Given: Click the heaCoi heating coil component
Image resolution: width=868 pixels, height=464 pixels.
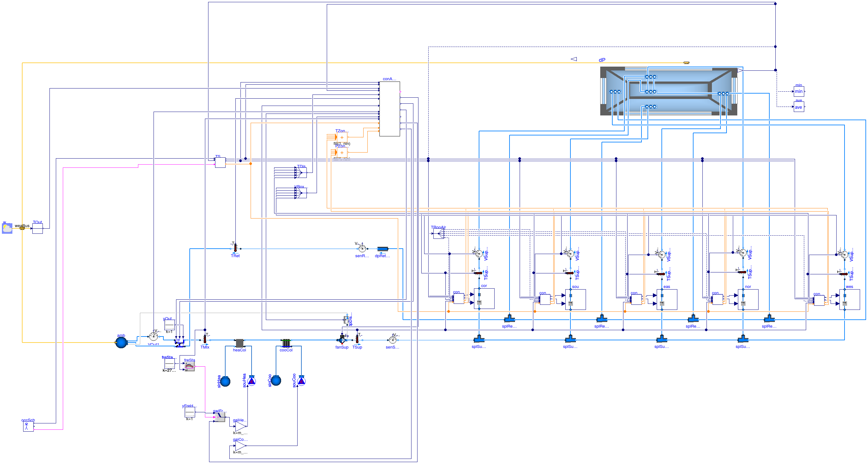Looking at the screenshot, I should (x=240, y=343).
